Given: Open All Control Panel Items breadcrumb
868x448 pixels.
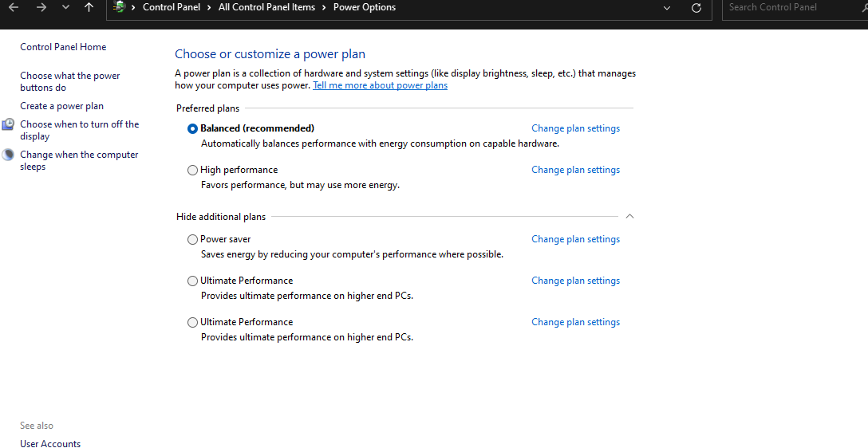Looking at the screenshot, I should pyautogui.click(x=266, y=7).
